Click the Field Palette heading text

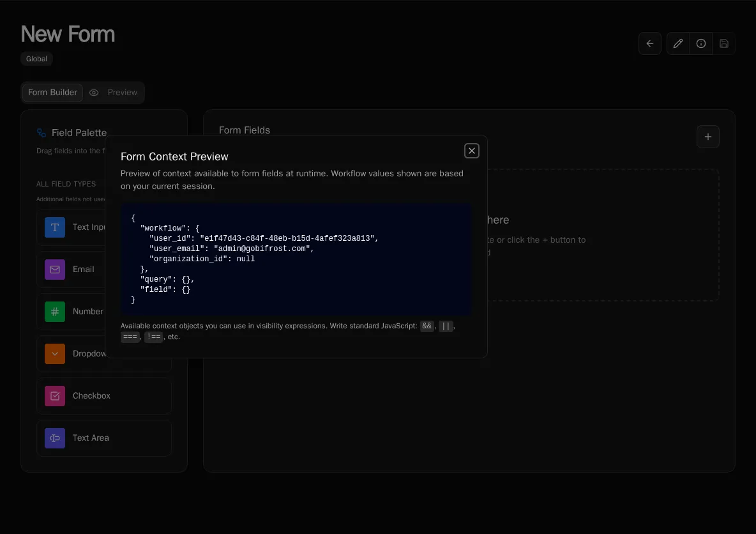pyautogui.click(x=79, y=133)
